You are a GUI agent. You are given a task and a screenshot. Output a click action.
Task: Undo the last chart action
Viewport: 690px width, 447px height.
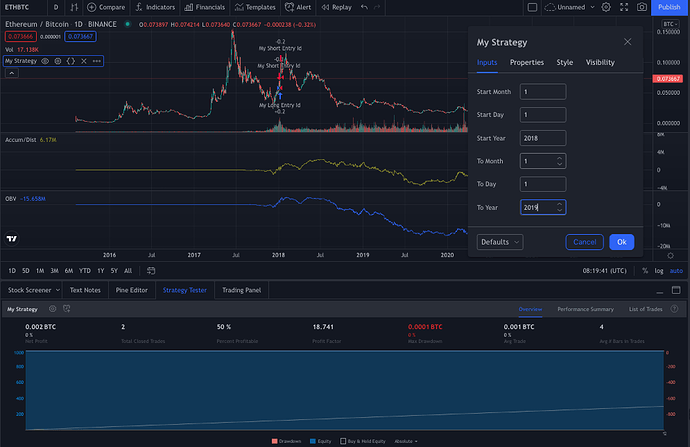[364, 7]
